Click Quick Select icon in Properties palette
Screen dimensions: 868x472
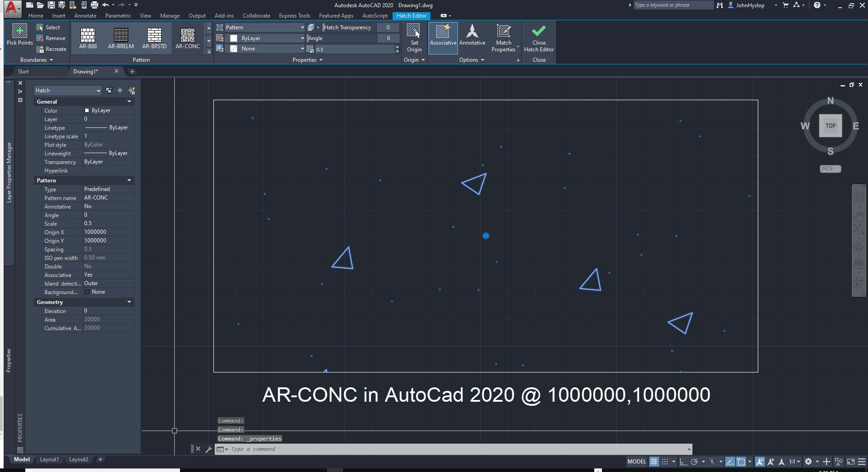tap(131, 91)
